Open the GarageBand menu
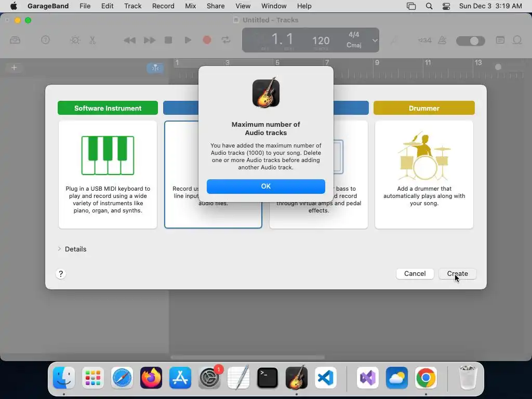 click(48, 6)
